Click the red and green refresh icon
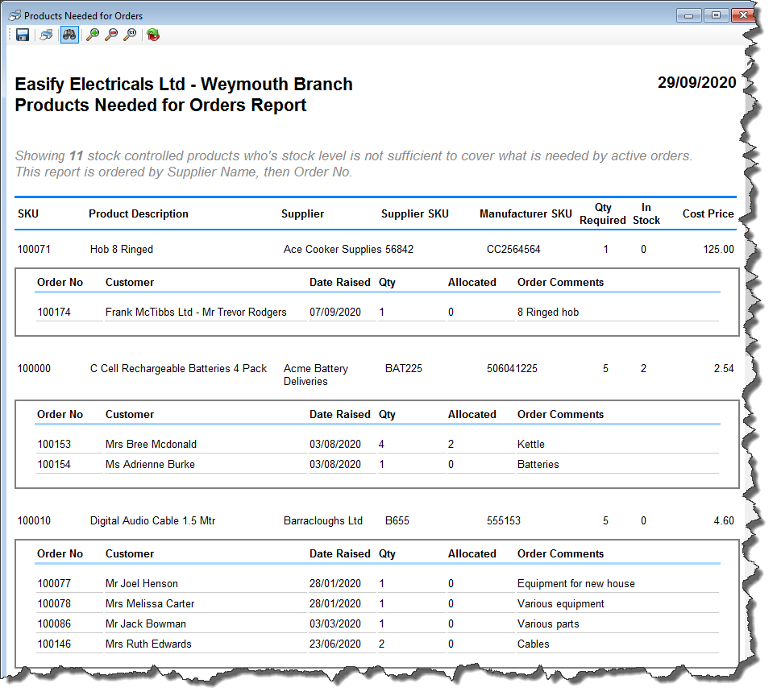777x700 pixels. 152,35
